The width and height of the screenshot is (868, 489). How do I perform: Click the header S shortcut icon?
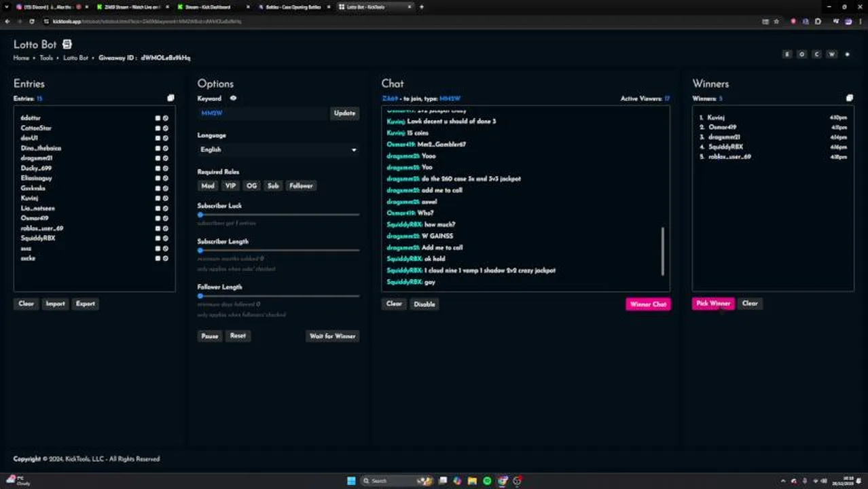[787, 54]
